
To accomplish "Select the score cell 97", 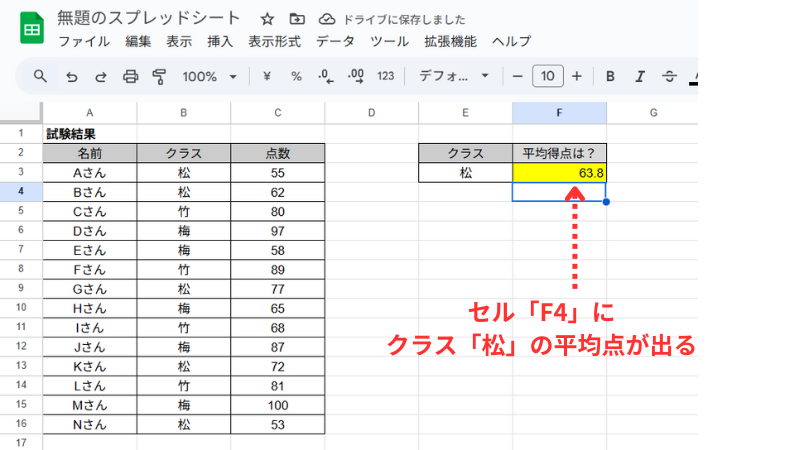I will point(278,231).
